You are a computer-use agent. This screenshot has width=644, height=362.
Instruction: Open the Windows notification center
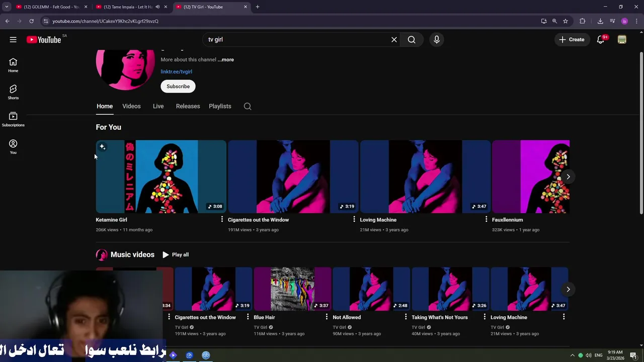[x=633, y=355]
